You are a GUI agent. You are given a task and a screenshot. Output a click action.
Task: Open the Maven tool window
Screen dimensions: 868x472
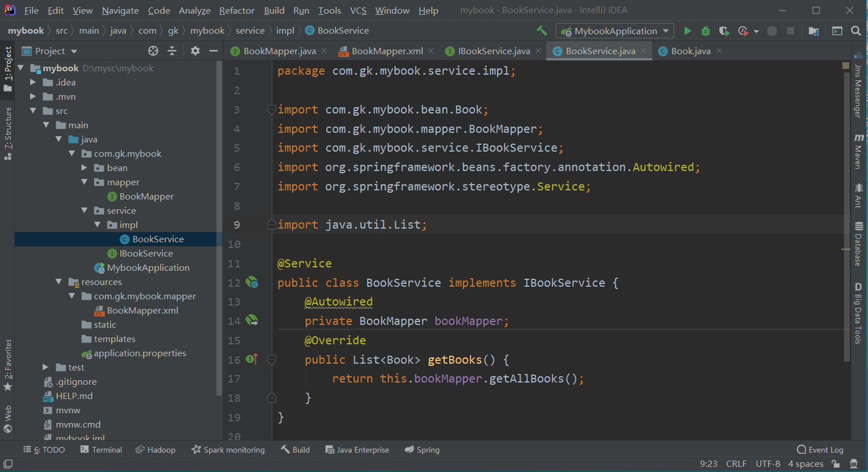point(859,151)
